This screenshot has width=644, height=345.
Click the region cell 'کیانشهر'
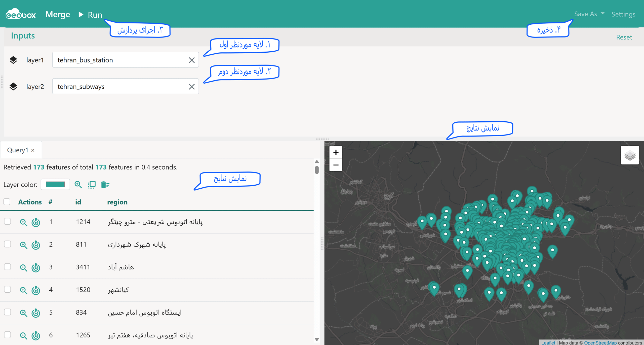coord(118,290)
